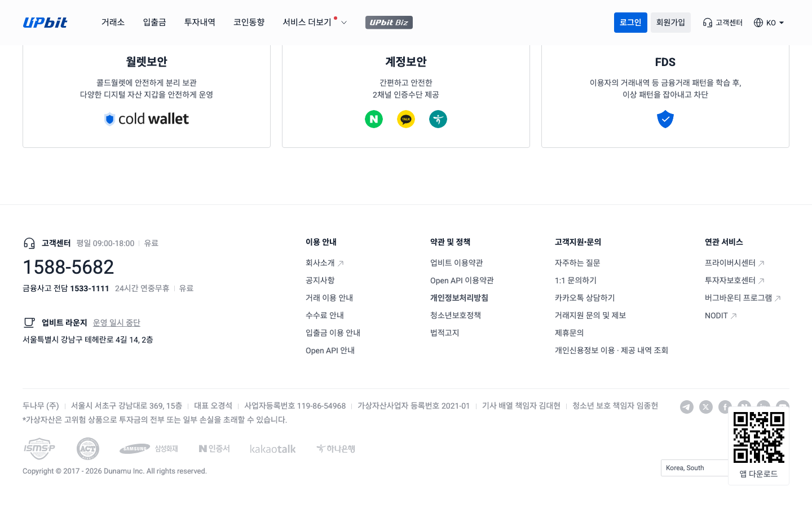Viewport: 812px width, 508px height.
Task: Click the 회원가입 button
Action: click(x=670, y=23)
